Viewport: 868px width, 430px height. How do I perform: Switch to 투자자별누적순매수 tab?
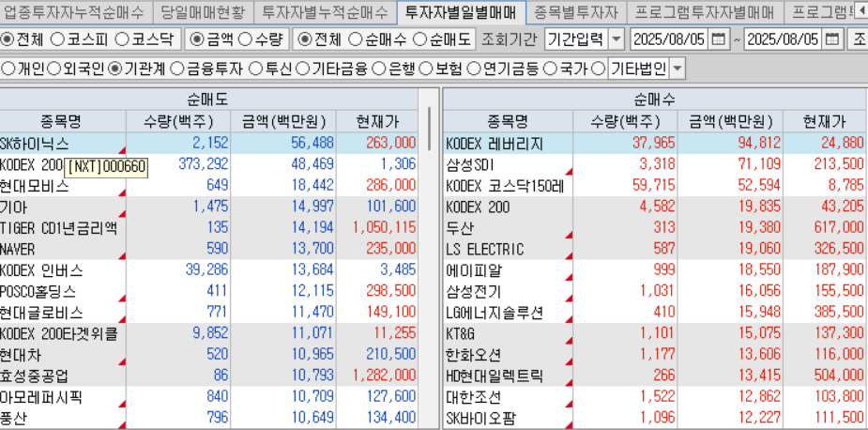point(326,11)
